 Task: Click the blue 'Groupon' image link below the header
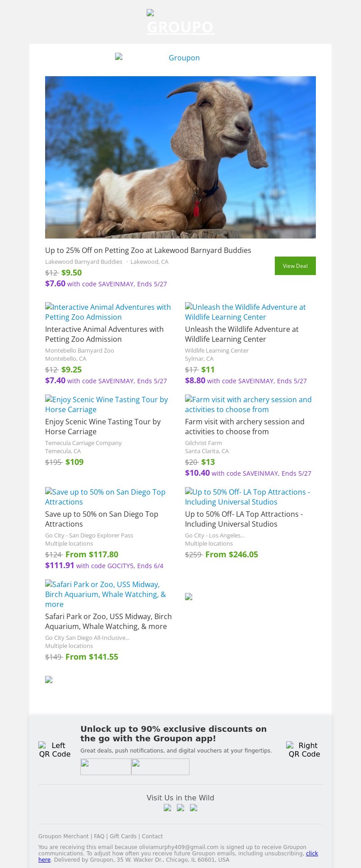point(180,58)
